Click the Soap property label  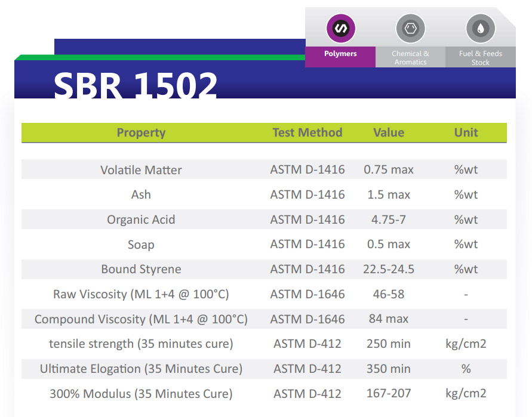141,245
